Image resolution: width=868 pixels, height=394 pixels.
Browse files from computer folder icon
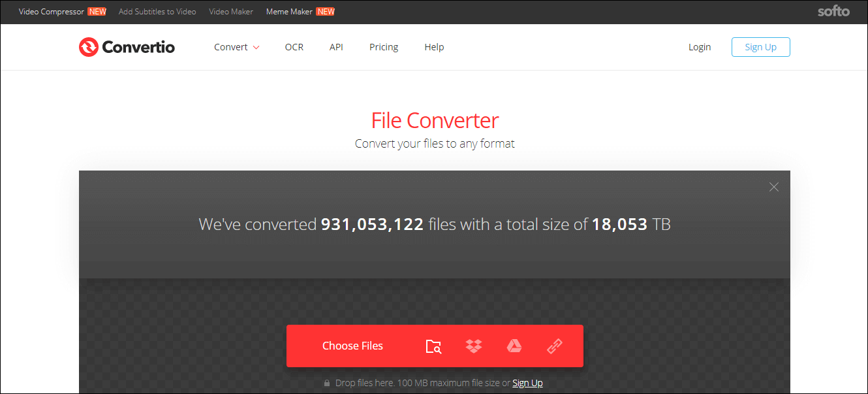[433, 346]
